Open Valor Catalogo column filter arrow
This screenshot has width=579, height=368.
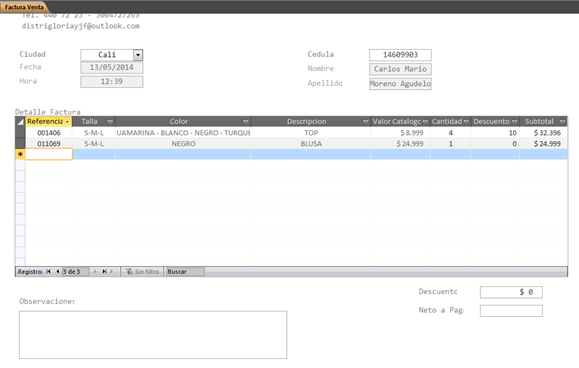[x=425, y=121]
